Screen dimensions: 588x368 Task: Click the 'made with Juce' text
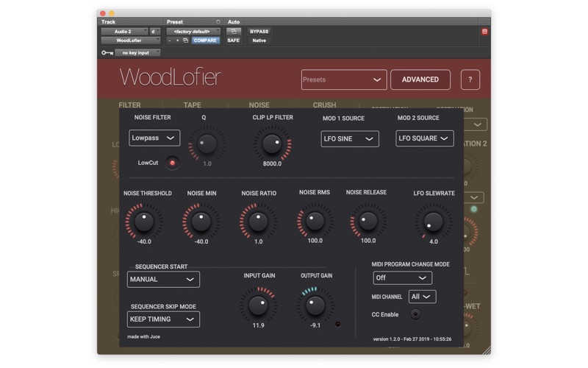click(143, 337)
